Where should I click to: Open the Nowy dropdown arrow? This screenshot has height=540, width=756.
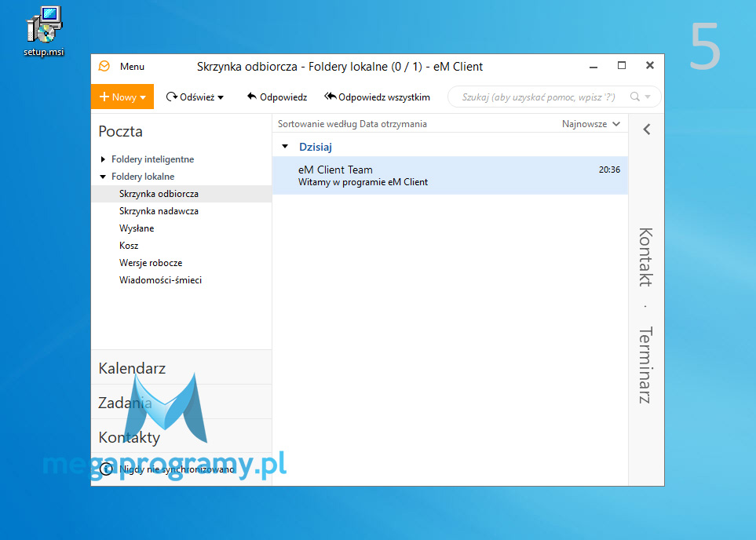pyautogui.click(x=143, y=98)
